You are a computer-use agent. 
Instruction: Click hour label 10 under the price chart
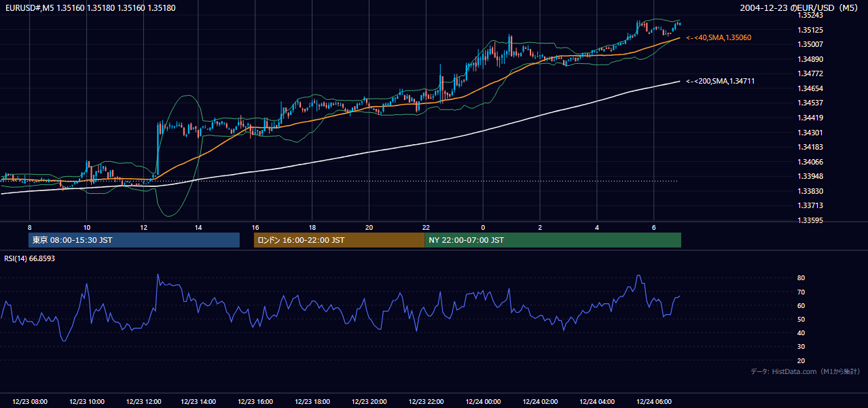(x=86, y=227)
